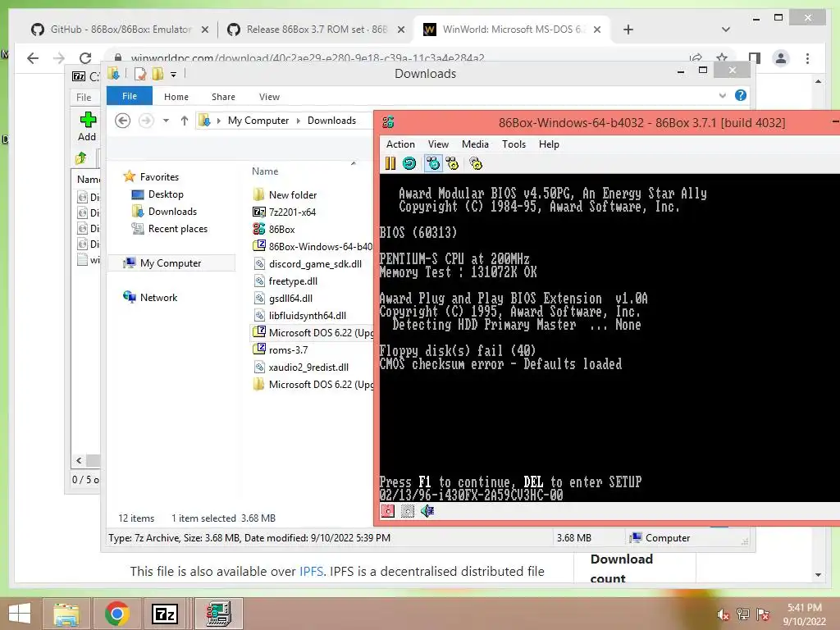
Task: Expand the ribbon with the chevron near Help
Action: (x=722, y=95)
